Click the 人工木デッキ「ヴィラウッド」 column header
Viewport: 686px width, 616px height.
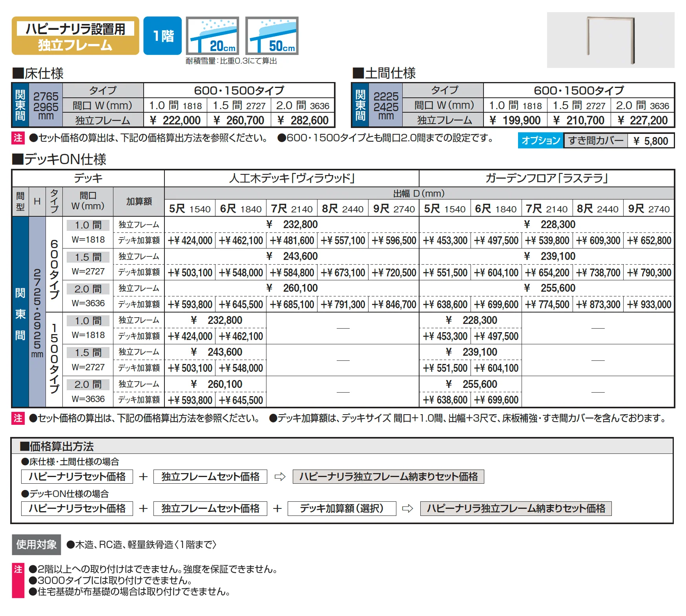point(292,178)
